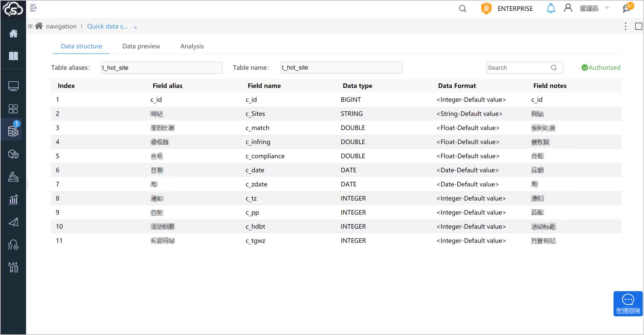Click the c_tgwz field name cell

click(x=255, y=241)
